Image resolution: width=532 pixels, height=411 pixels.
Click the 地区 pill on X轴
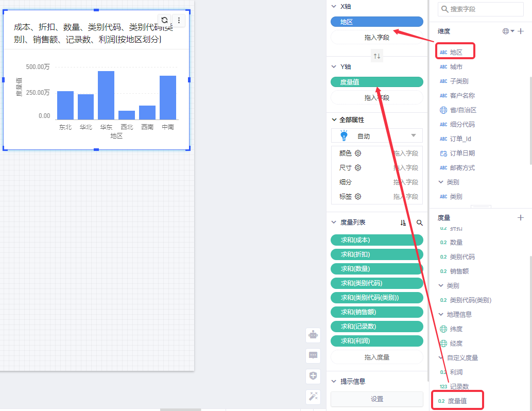[x=376, y=22]
